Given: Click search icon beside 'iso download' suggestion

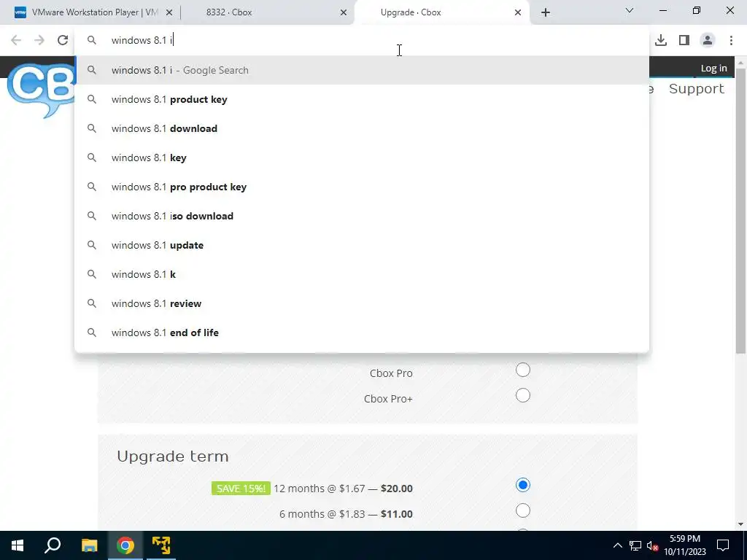Looking at the screenshot, I should point(91,216).
